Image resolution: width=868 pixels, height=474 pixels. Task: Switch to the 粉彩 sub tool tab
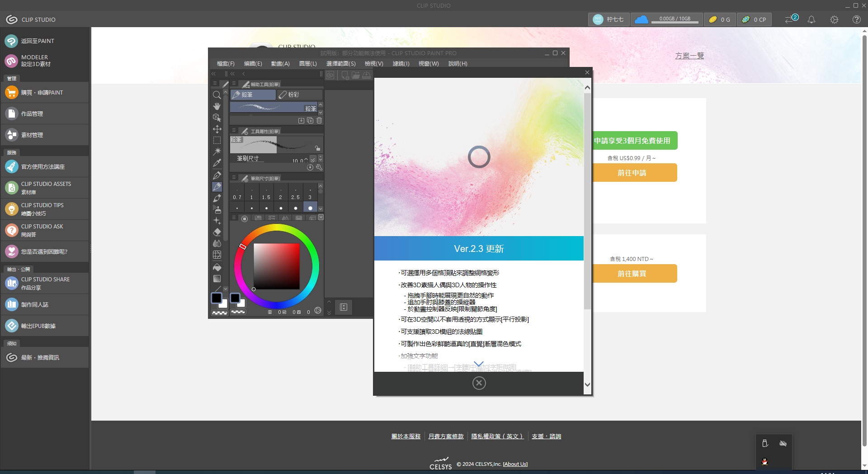(299, 95)
